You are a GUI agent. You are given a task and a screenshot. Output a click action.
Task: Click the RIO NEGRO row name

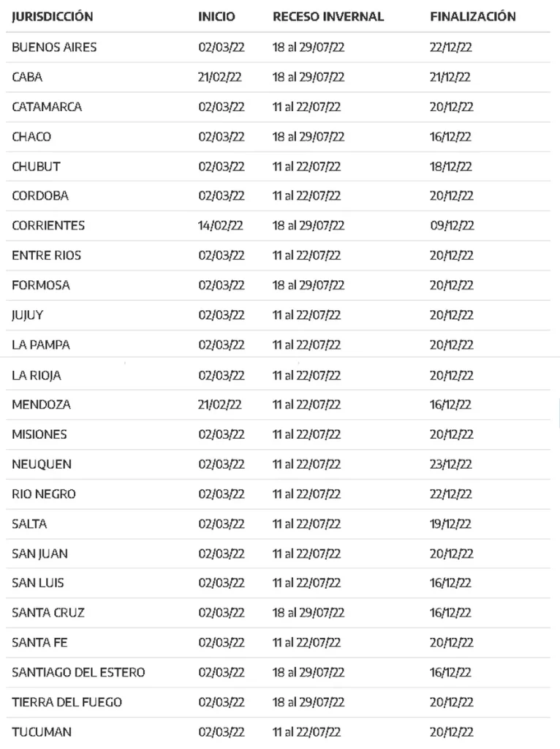(44, 494)
